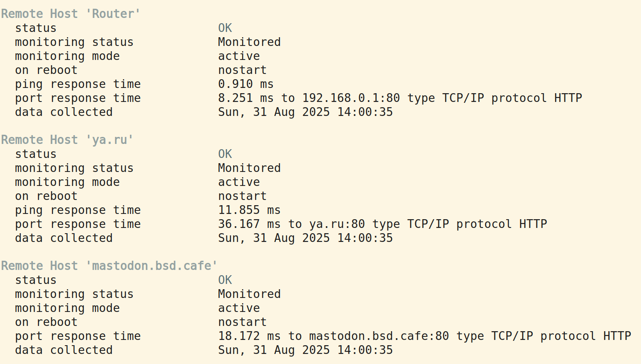Click mastodon.bsd.cafe's data collected timestamp
This screenshot has width=641, height=364.
(305, 350)
